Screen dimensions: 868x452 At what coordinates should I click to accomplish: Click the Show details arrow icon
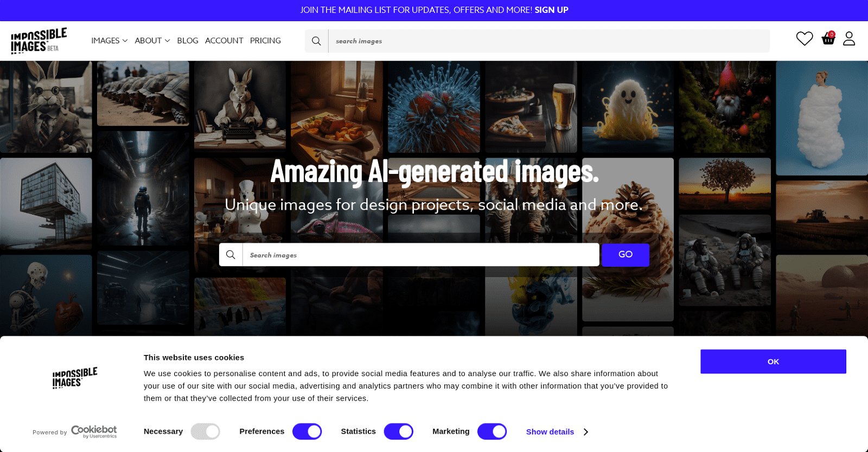pos(586,432)
